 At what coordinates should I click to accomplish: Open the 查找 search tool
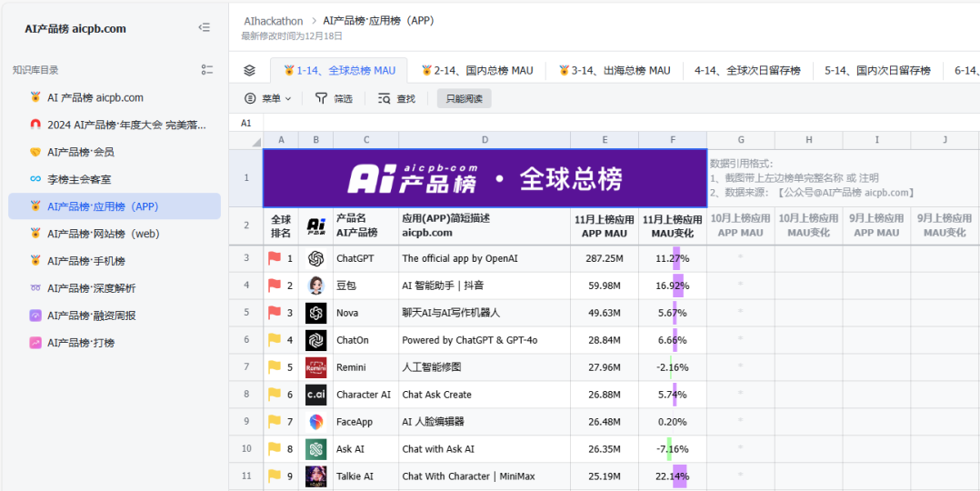point(397,98)
